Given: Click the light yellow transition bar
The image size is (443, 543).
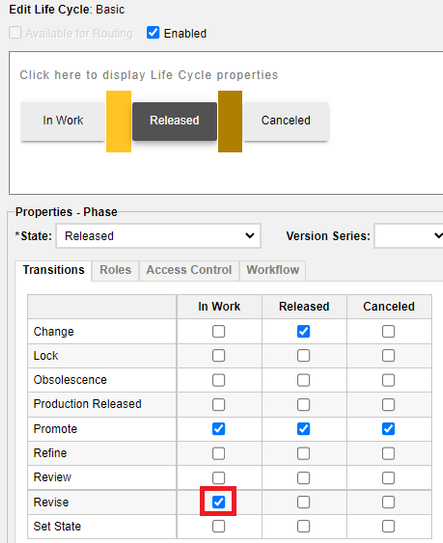Looking at the screenshot, I should [118, 121].
